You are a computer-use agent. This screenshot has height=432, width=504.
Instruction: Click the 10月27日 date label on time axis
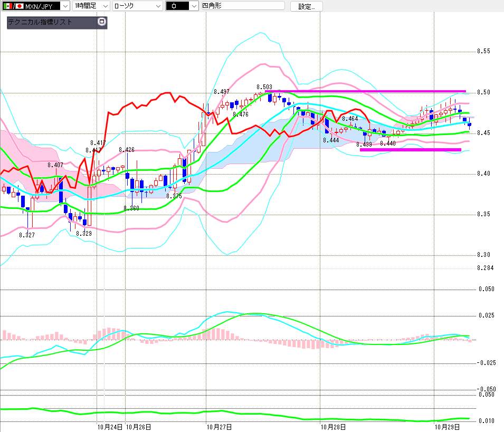(x=219, y=427)
